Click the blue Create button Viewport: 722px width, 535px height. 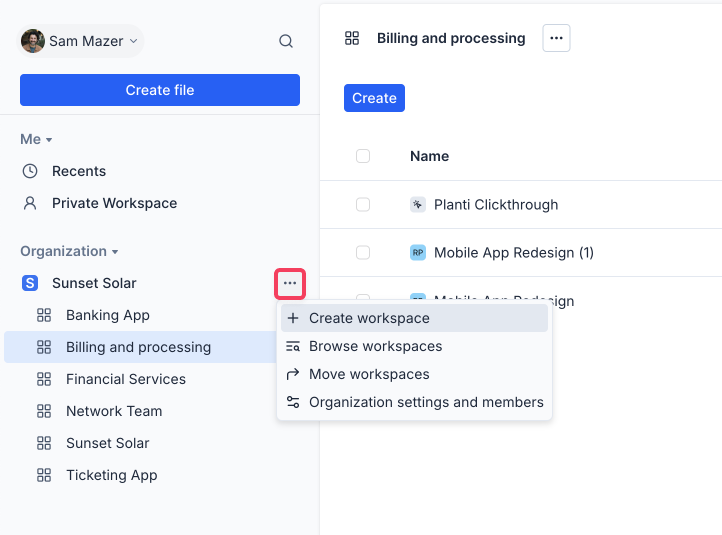[x=374, y=98]
